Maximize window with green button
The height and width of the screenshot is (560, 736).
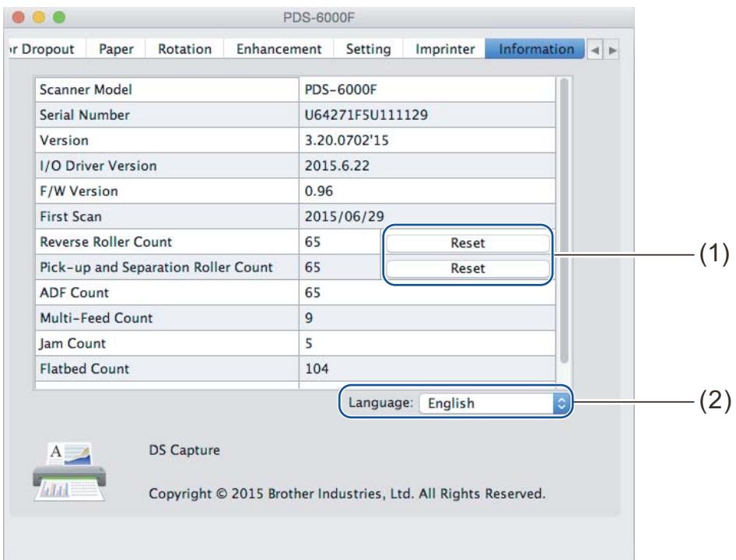(x=59, y=18)
